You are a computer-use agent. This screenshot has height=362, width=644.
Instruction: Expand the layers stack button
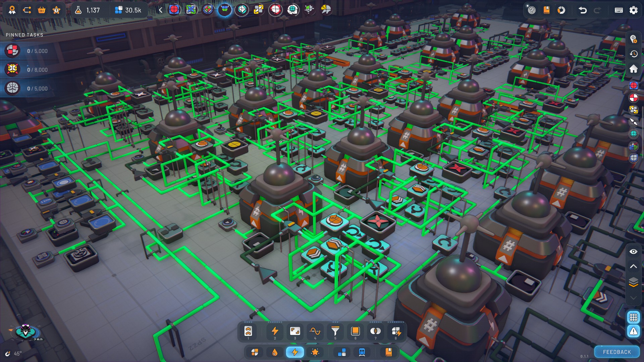[x=633, y=282]
